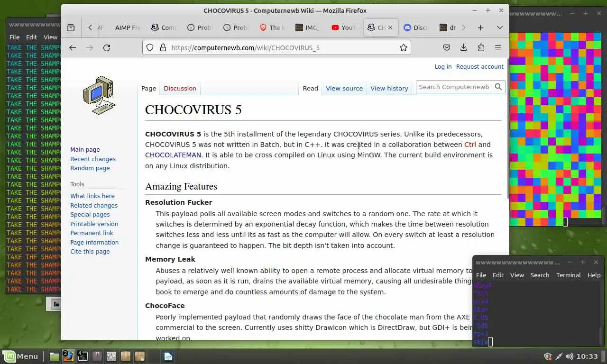Reload the current page
607x364 pixels.
pos(107,47)
